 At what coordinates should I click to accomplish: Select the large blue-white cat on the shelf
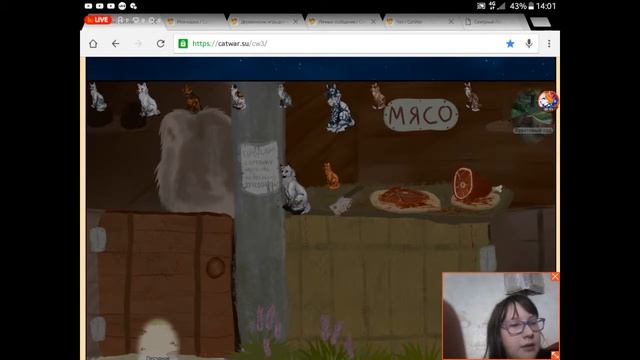point(339,108)
